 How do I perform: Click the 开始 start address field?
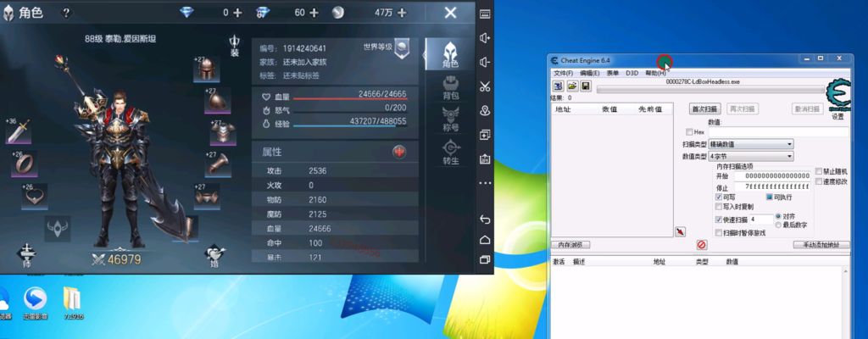[x=772, y=176]
